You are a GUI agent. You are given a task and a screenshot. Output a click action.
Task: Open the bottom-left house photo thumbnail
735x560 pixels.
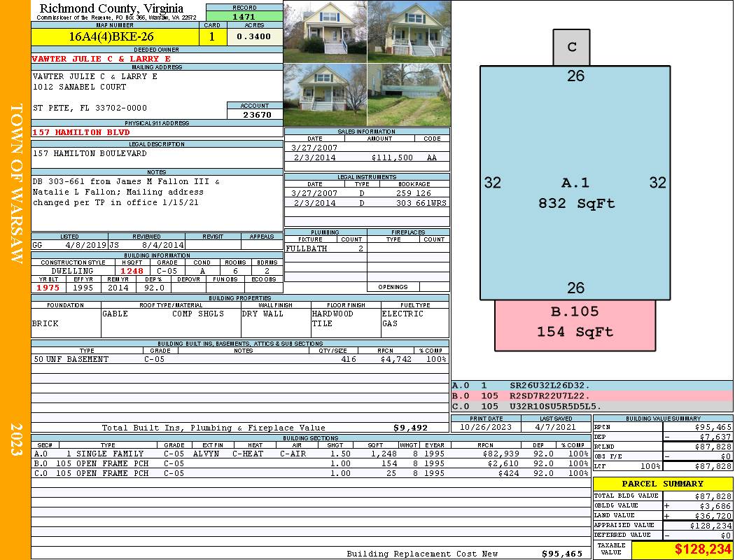(325, 94)
